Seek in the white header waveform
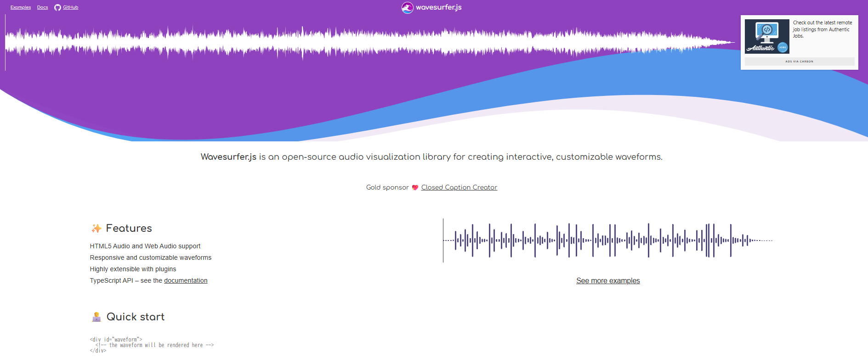This screenshot has width=868, height=358. click(370, 43)
